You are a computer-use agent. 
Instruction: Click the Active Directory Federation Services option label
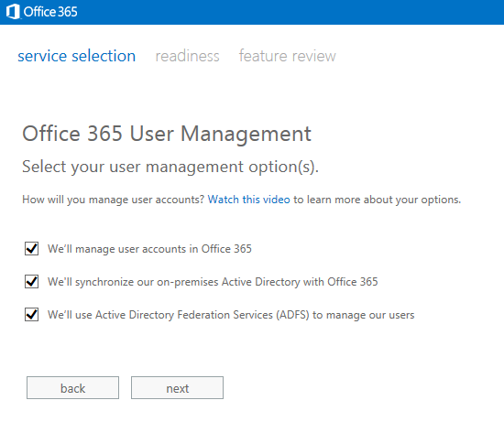pyautogui.click(x=231, y=315)
